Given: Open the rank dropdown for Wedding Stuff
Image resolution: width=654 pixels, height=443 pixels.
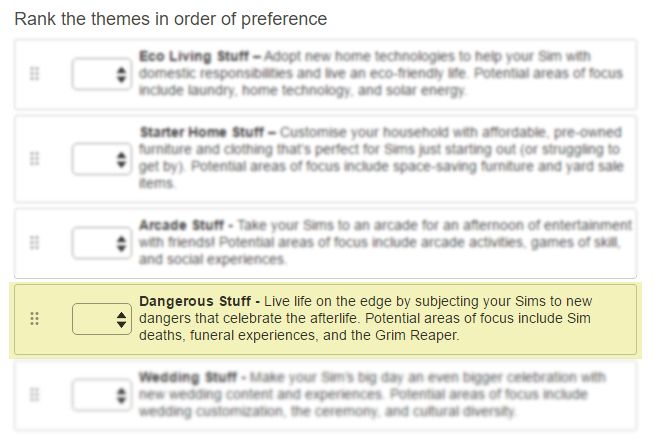Looking at the screenshot, I should point(102,395).
